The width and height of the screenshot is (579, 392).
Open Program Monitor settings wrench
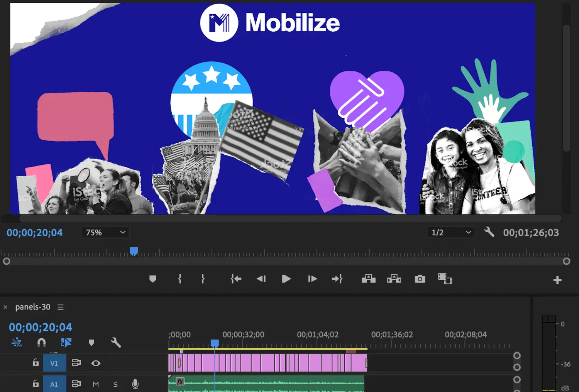[x=489, y=232]
